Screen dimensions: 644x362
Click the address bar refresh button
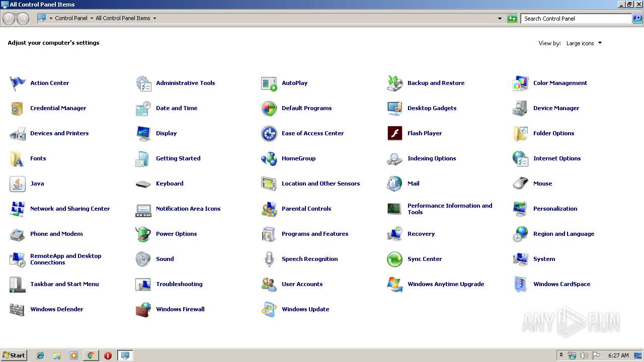pyautogui.click(x=512, y=19)
